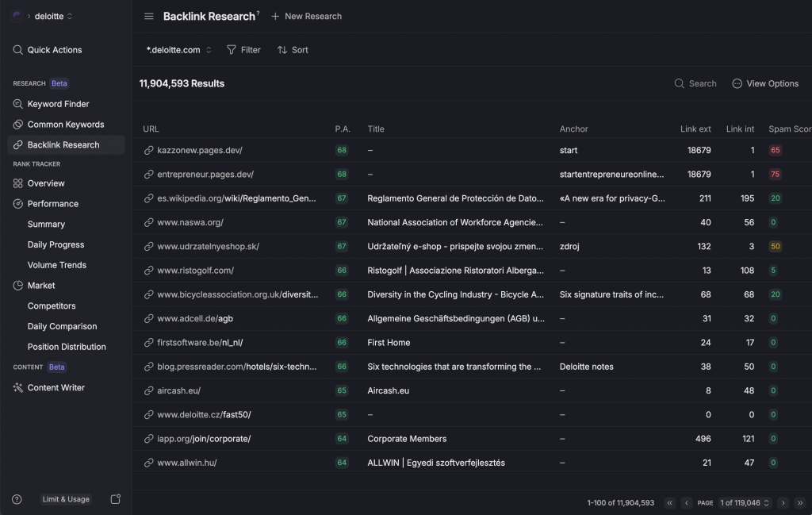Open Position Distribution page

point(67,347)
